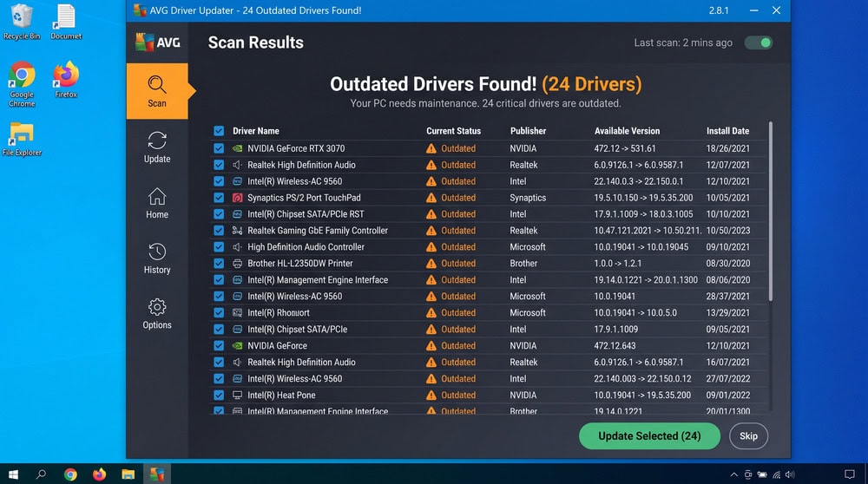Viewport: 868px width, 484px height.
Task: Click chip icon of Intel(R) Chipset SATA/PCIe row
Action: pos(238,329)
